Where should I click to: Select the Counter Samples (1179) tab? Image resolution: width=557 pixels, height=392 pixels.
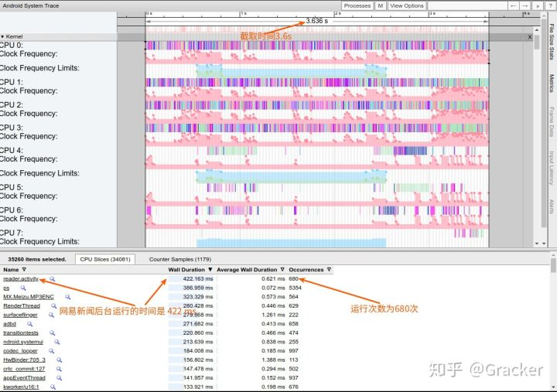click(x=180, y=259)
